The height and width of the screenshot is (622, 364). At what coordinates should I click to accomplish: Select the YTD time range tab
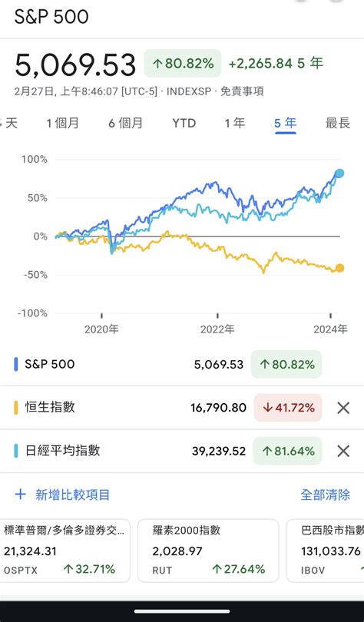(184, 124)
